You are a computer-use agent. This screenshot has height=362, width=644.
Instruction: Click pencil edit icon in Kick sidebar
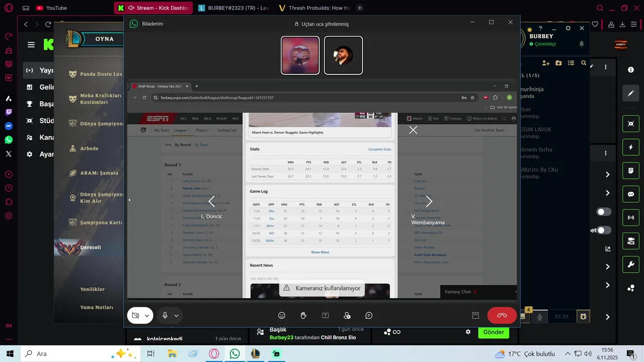(630, 93)
